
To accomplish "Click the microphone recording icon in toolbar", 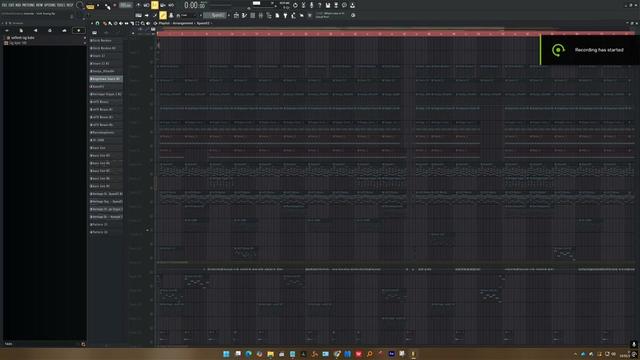I will (311, 5).
